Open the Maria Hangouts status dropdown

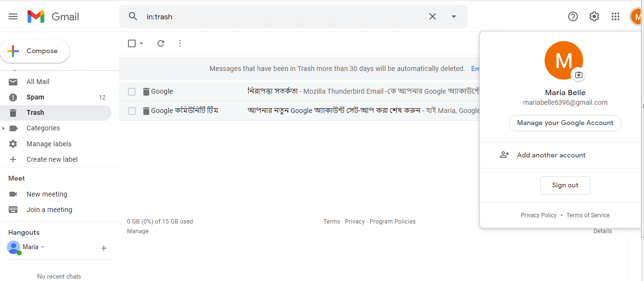(x=42, y=247)
